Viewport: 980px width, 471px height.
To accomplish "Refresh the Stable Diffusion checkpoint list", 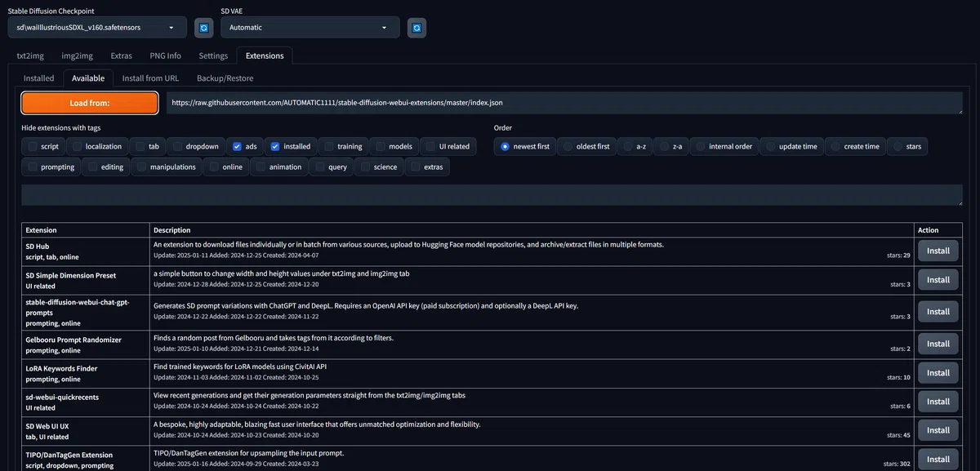I will 205,28.
